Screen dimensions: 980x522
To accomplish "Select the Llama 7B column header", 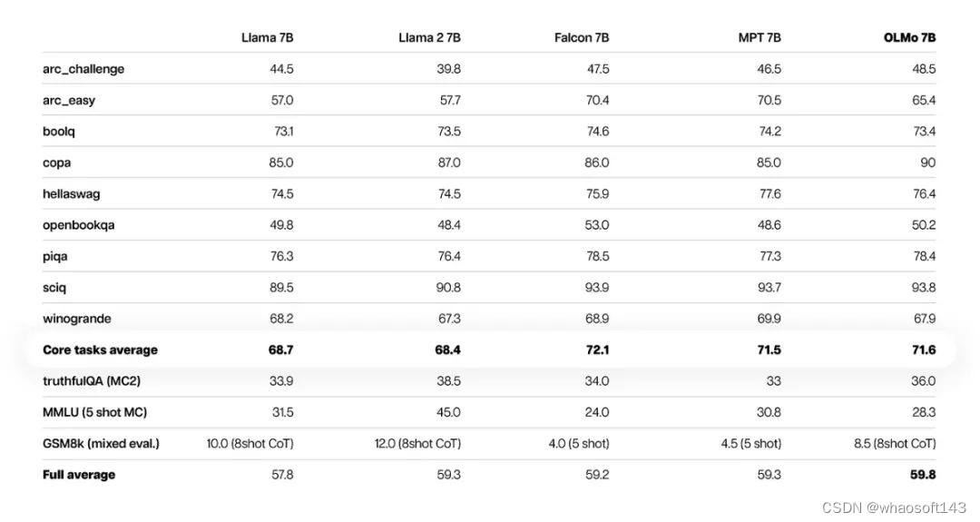I will [268, 37].
